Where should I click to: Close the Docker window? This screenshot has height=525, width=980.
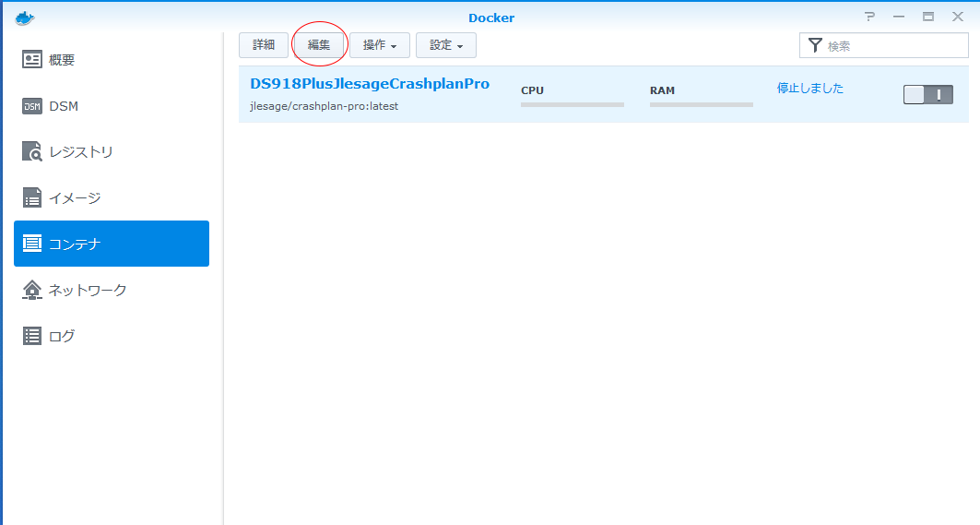point(958,17)
